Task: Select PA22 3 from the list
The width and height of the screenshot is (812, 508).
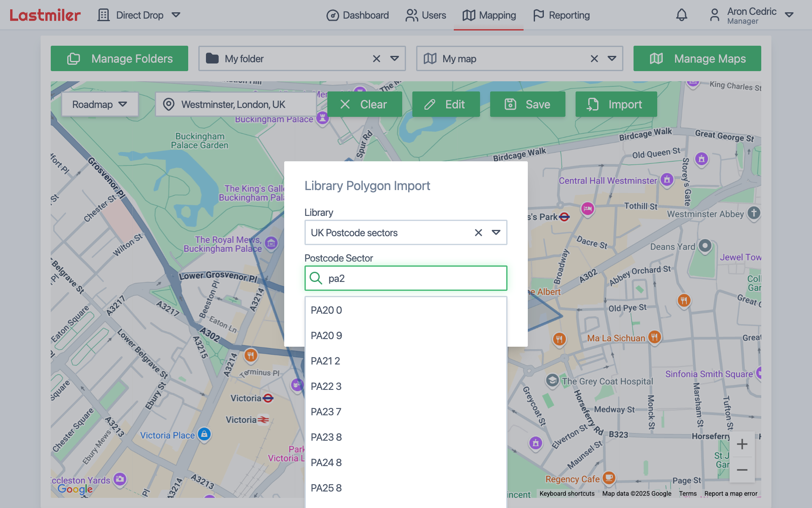Action: pyautogui.click(x=406, y=387)
